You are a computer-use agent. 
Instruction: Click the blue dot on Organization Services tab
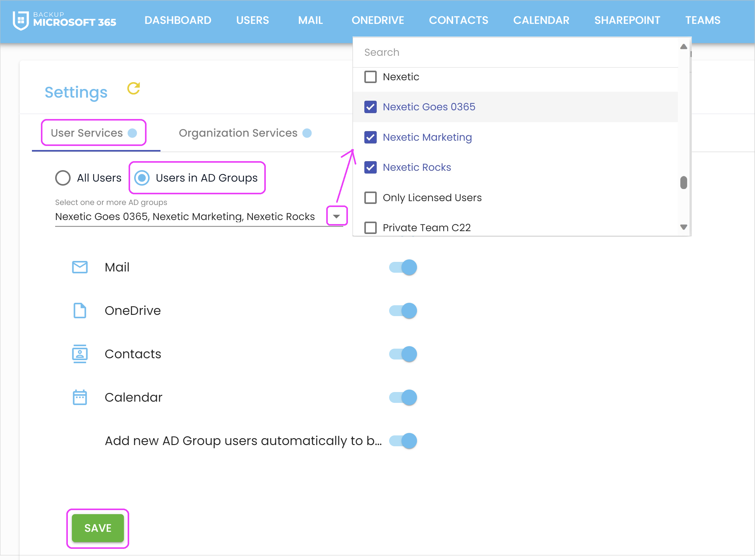307,133
